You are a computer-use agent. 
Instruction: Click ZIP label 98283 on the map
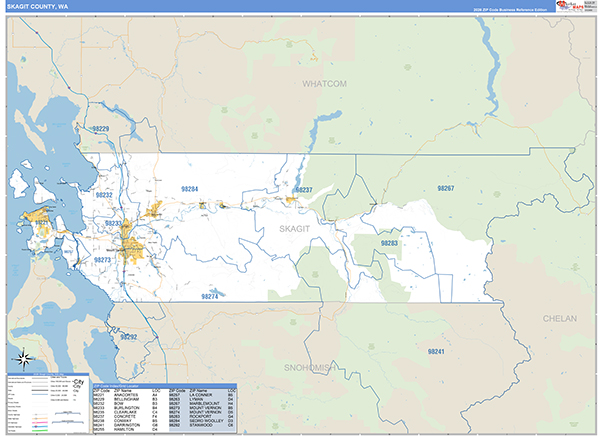(x=389, y=243)
